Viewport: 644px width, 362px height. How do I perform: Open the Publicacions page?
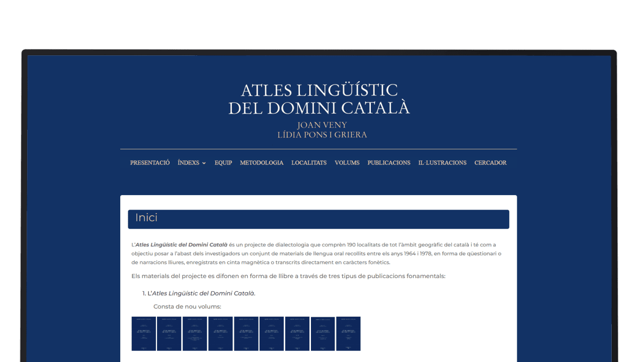389,163
